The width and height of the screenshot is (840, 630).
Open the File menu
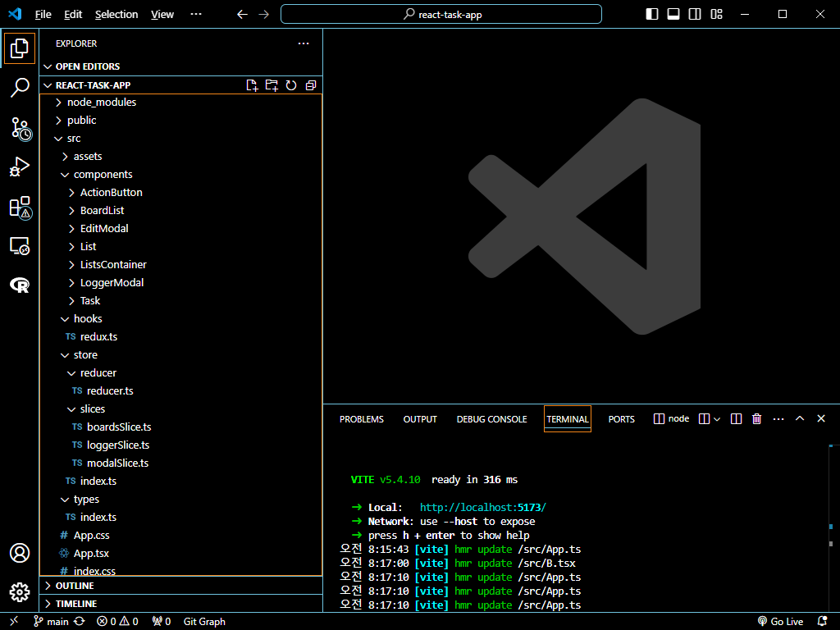click(x=43, y=15)
